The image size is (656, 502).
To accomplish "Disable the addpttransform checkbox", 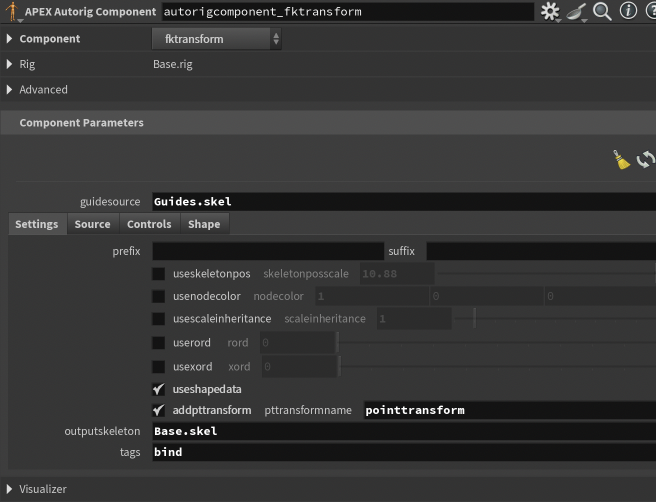I will [x=159, y=410].
